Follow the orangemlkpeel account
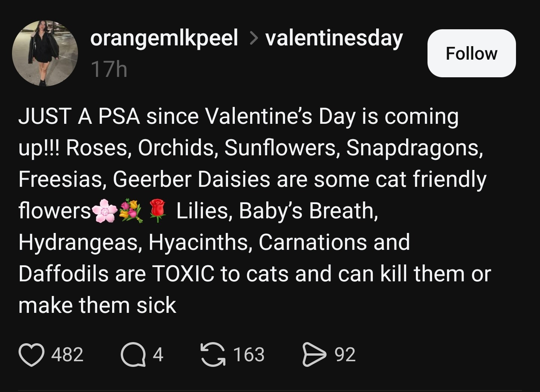 pyautogui.click(x=471, y=53)
